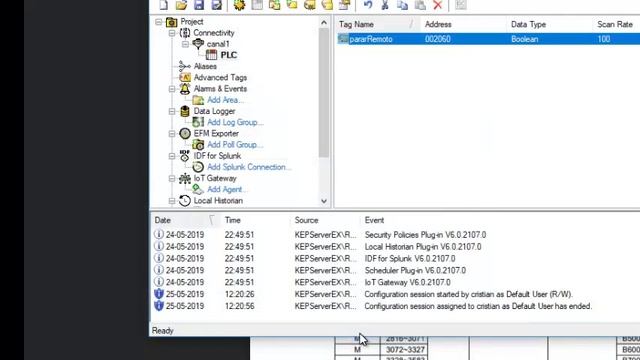Collapse the canal1 channel node
This screenshot has height=360, width=640.
pyautogui.click(x=185, y=44)
